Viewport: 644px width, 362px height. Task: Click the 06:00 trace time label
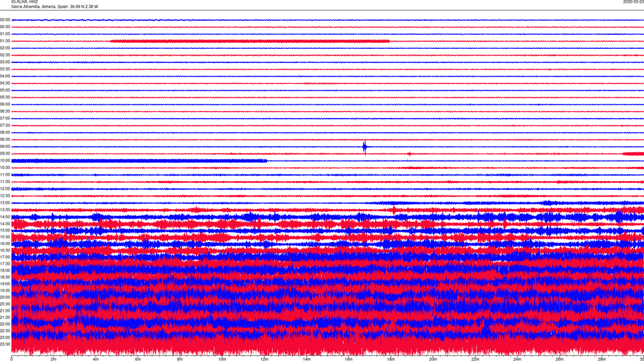pos(5,105)
